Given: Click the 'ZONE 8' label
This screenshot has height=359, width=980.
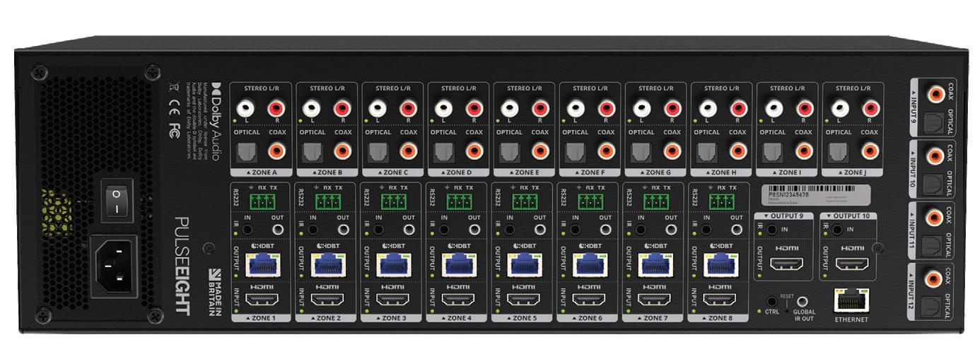Looking at the screenshot, I should point(721,319).
